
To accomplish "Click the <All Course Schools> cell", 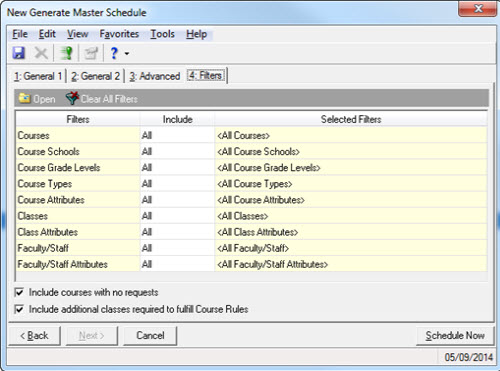I will click(x=351, y=151).
